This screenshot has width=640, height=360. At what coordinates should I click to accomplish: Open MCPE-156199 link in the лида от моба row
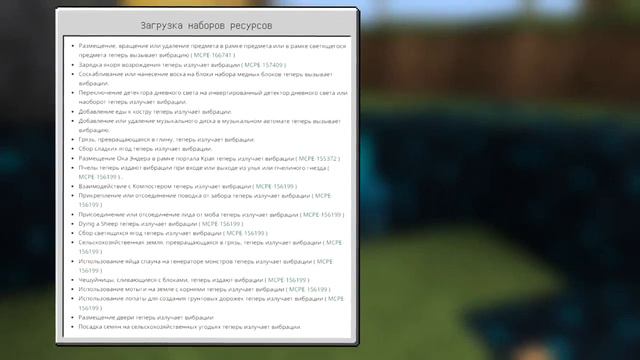322,214
